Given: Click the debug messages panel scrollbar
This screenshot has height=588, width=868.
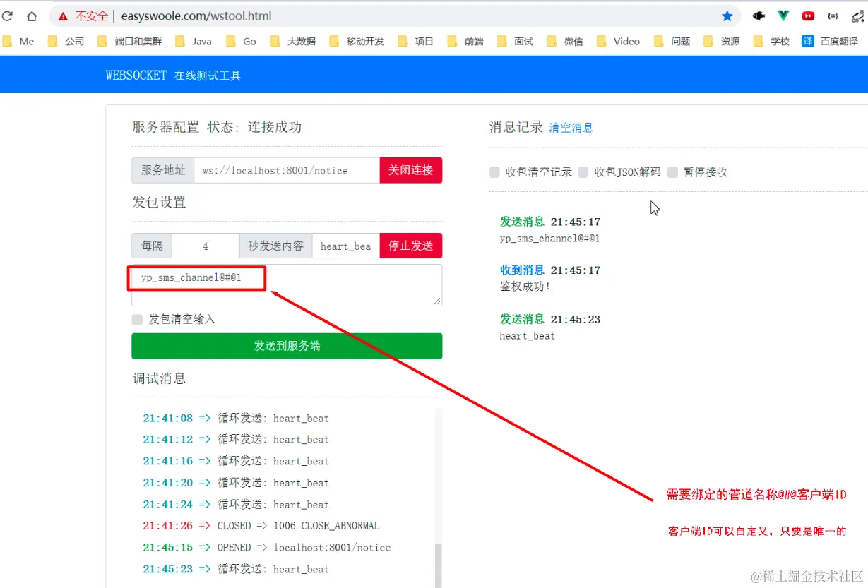Looking at the screenshot, I should [x=439, y=565].
